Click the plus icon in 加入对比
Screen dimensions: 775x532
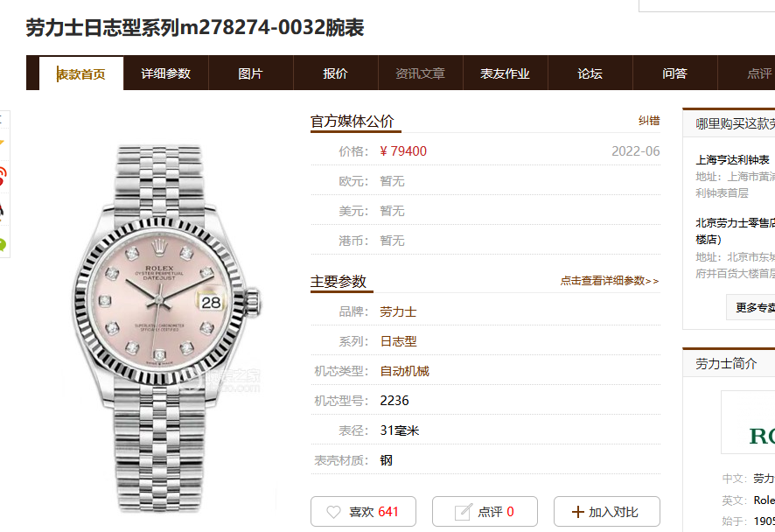tap(578, 512)
